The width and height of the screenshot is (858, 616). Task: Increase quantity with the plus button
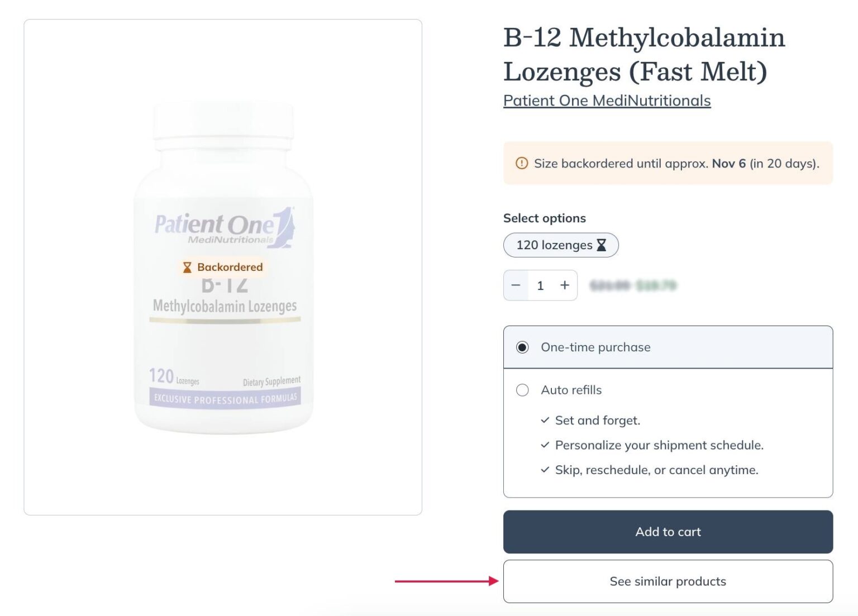565,285
